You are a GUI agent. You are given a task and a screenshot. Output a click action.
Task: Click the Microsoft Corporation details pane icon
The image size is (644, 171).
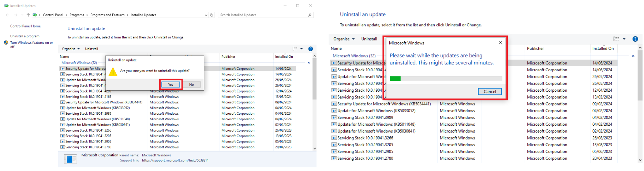pyautogui.click(x=70, y=159)
